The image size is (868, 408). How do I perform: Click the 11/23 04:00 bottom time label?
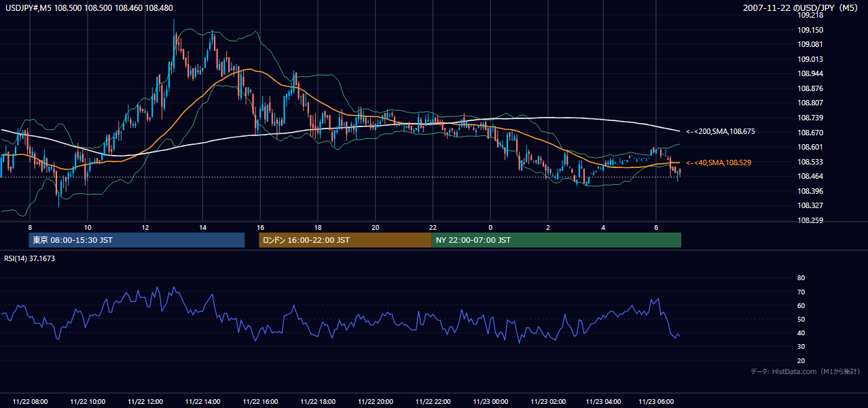click(x=603, y=402)
